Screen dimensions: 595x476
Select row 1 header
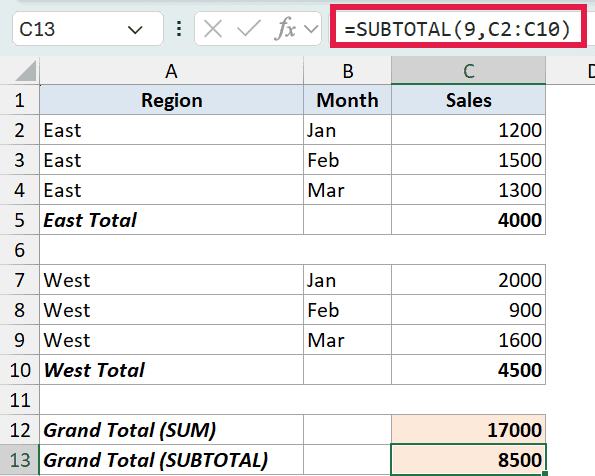pos(19,100)
